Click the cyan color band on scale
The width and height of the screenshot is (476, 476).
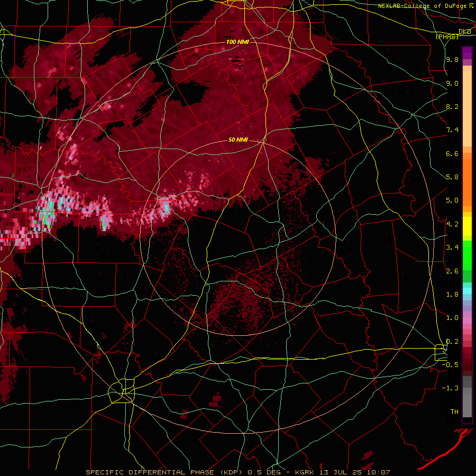click(467, 291)
